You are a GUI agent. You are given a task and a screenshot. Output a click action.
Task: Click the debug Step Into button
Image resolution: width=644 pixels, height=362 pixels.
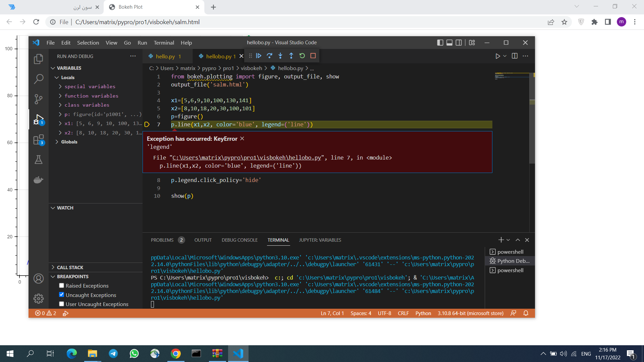(280, 56)
